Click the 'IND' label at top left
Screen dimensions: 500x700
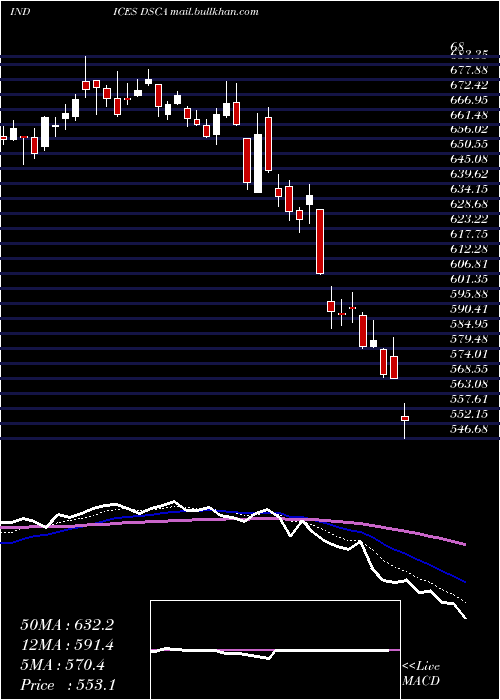point(20,12)
